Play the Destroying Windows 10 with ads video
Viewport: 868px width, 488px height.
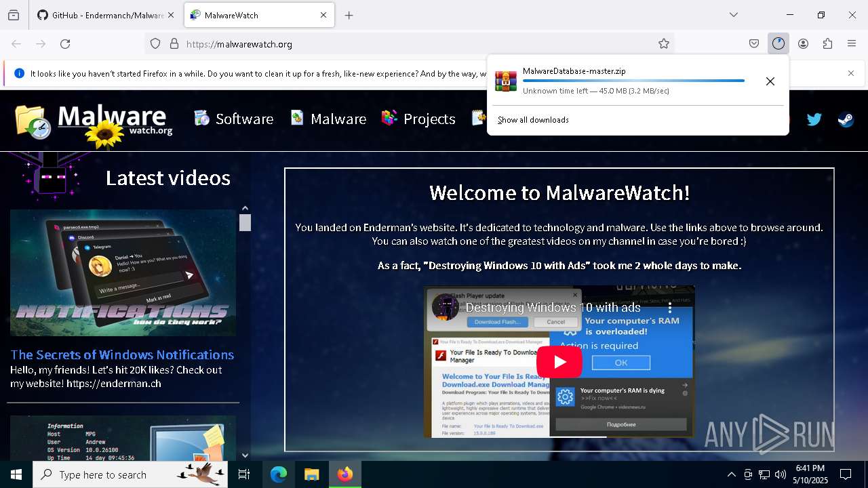559,362
